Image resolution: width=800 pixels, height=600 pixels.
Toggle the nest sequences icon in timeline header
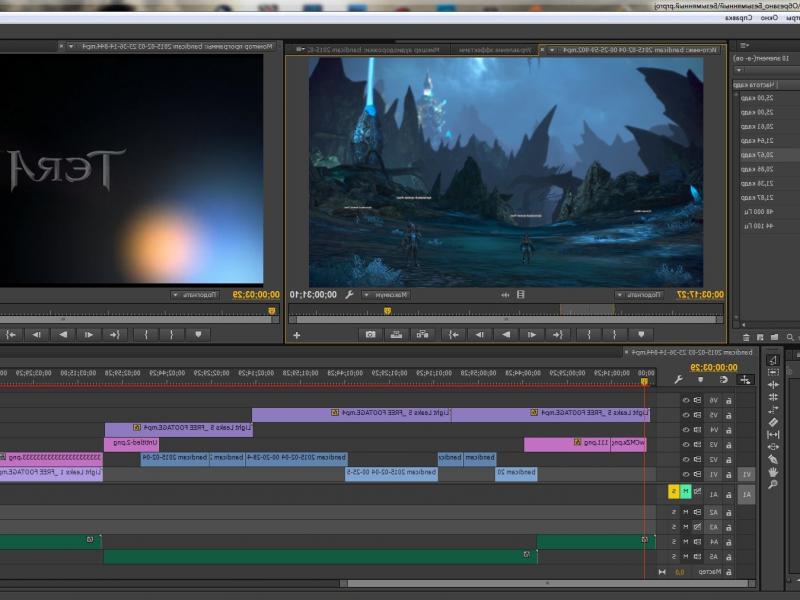tap(745, 380)
